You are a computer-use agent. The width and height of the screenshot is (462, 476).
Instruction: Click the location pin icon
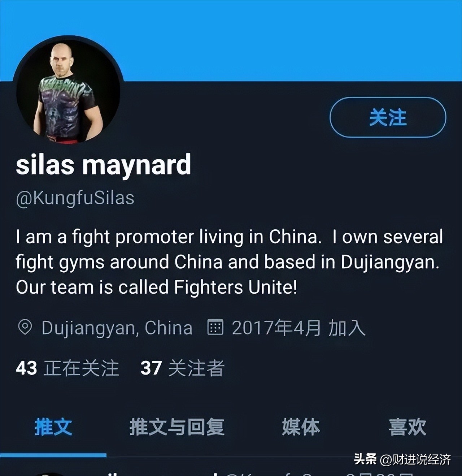click(x=25, y=327)
